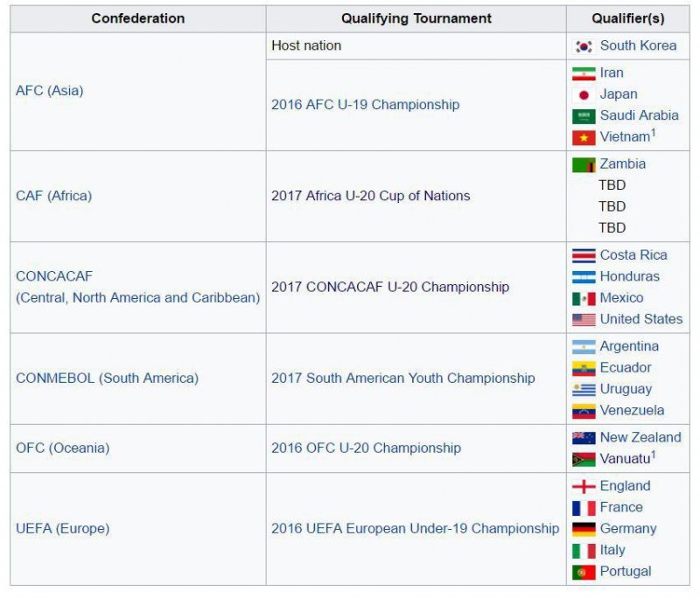Click the Portugal flag icon
Image resolution: width=700 pixels, height=598 pixels.
584,572
